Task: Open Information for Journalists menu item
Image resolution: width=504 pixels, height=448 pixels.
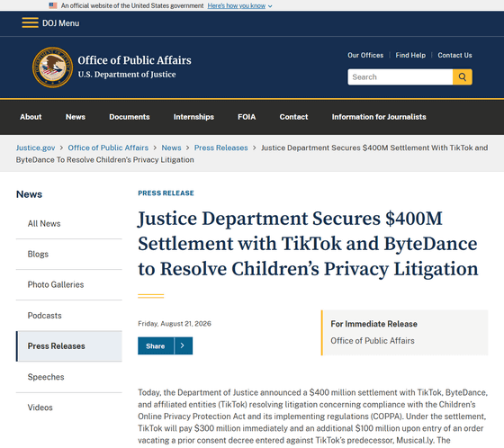Action: point(379,117)
